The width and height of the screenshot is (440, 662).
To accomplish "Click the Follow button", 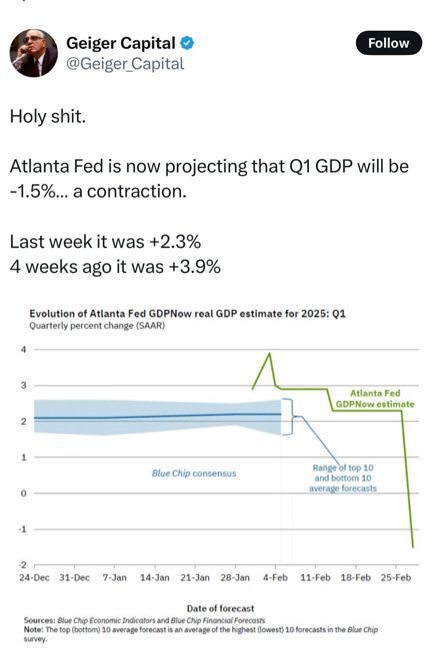I will pos(388,43).
